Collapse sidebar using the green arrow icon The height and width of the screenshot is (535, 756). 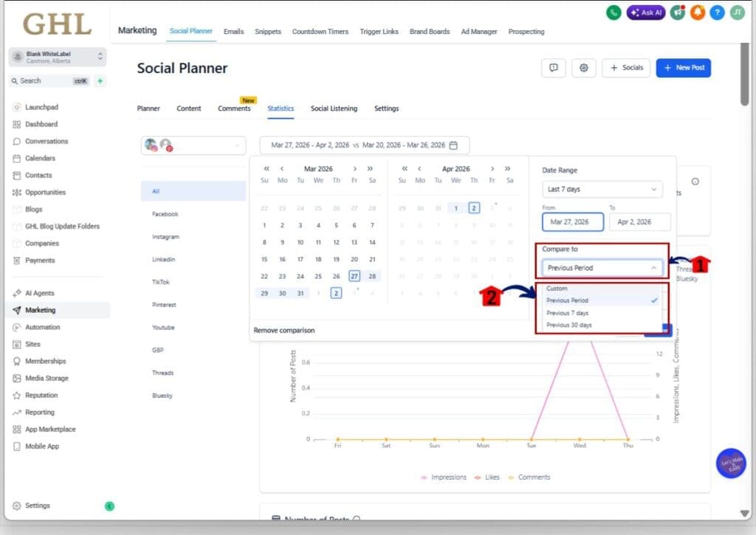click(x=109, y=506)
